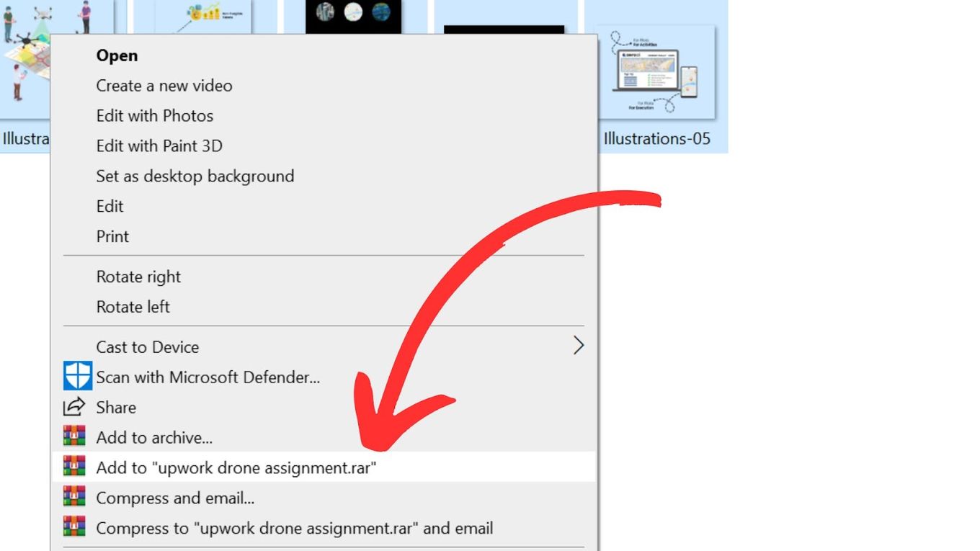Screen dimensions: 980x551
Task: Click the Illustrations-05 file name
Action: (x=657, y=138)
